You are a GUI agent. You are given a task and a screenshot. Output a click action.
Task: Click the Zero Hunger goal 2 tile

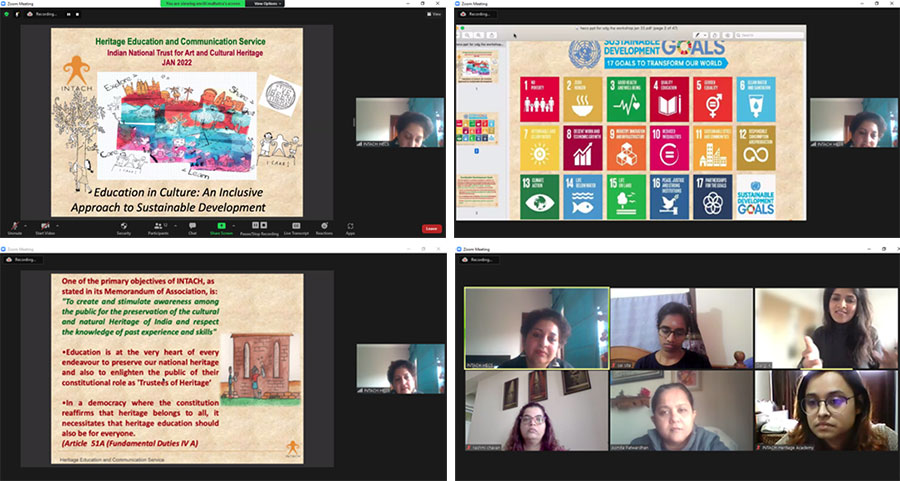[583, 99]
